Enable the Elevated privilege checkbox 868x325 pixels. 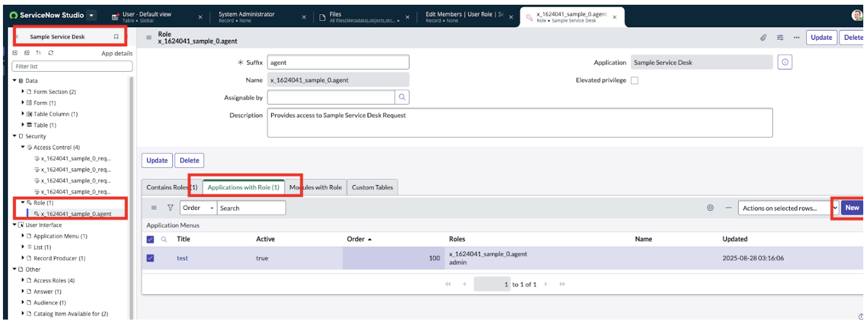tap(634, 81)
